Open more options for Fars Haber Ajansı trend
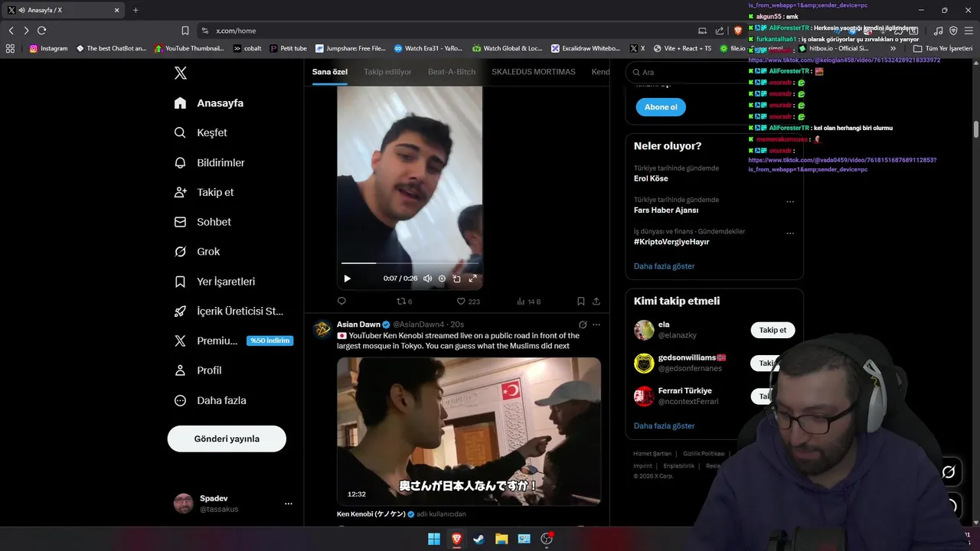Image resolution: width=980 pixels, height=551 pixels. [x=790, y=202]
